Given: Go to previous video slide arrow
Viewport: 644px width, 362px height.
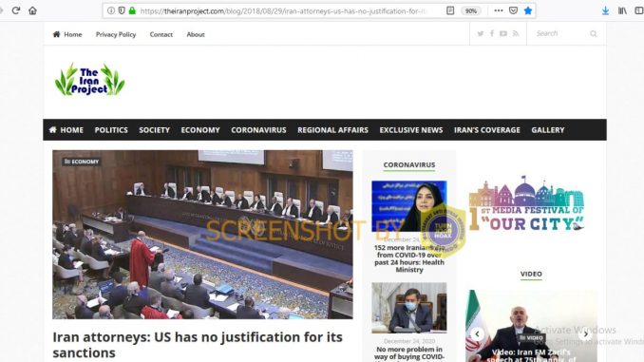Looking at the screenshot, I should pos(477,334).
